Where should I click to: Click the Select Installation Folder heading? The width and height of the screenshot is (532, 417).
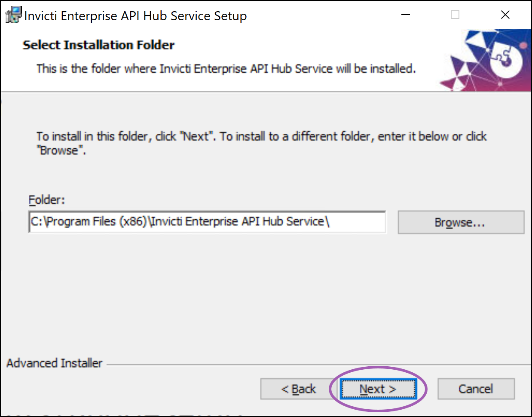[98, 45]
